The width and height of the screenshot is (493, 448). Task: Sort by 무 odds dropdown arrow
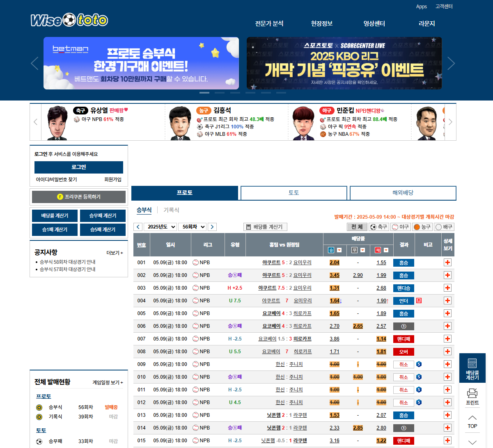coord(362,250)
